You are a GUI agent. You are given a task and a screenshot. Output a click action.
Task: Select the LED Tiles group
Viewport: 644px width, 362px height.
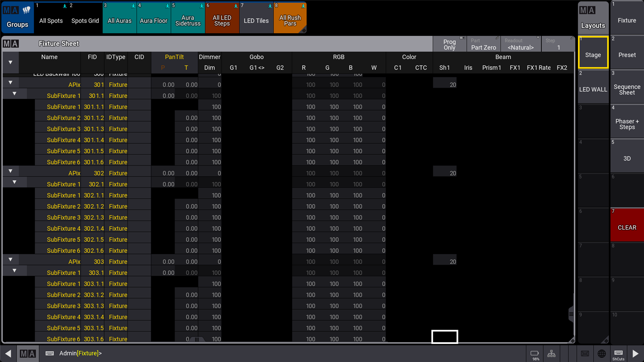pyautogui.click(x=256, y=18)
